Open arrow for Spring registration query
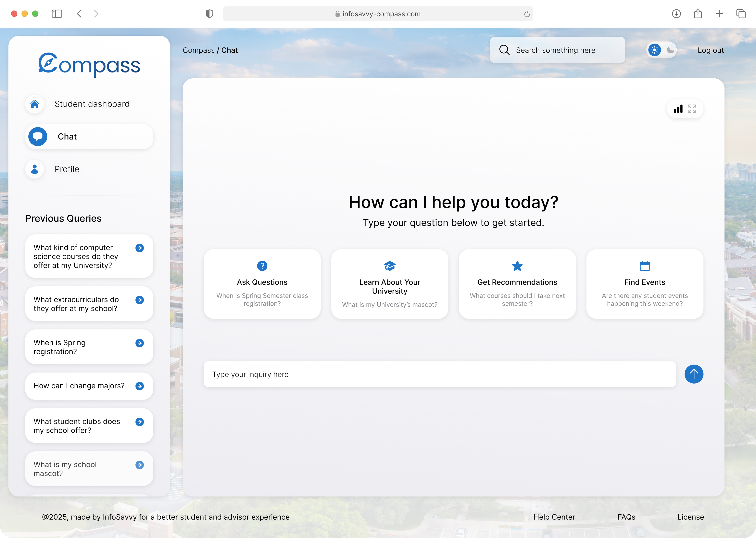 pyautogui.click(x=140, y=343)
